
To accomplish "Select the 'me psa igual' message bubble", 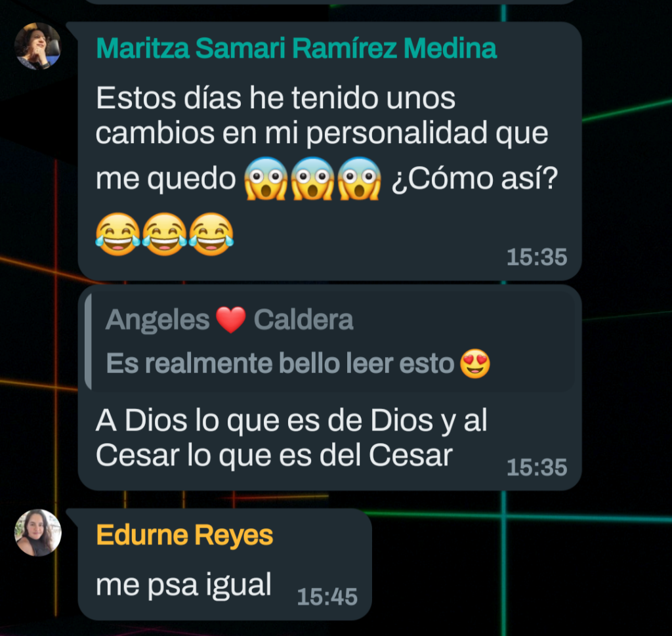I will click(x=224, y=564).
